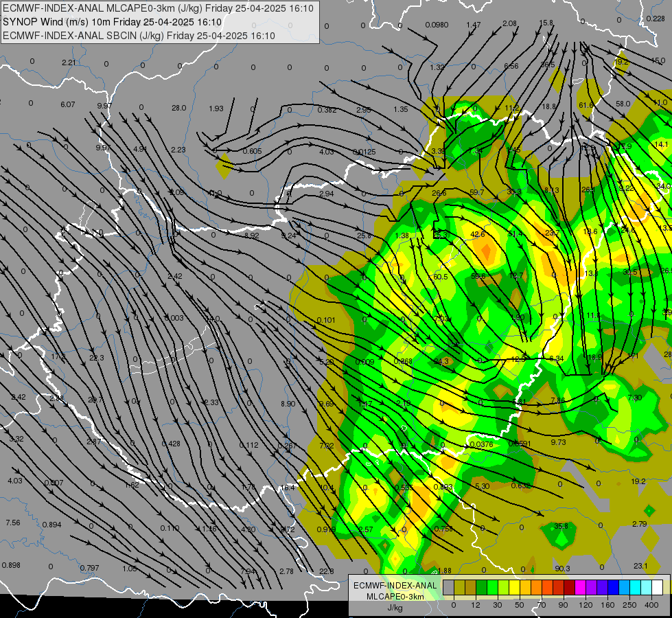Click the gray swatch in the legend
This screenshot has height=618, width=672.
[448, 587]
